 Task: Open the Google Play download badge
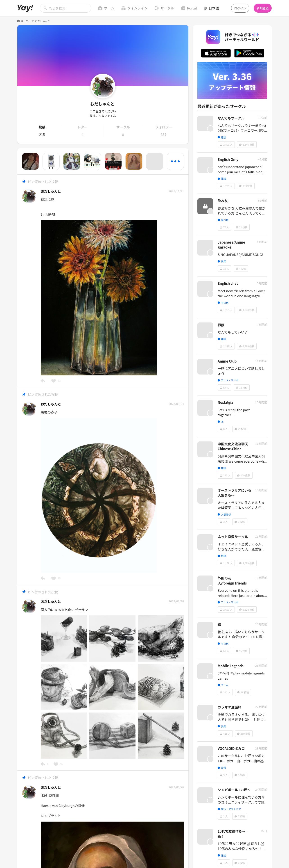[x=249, y=53]
